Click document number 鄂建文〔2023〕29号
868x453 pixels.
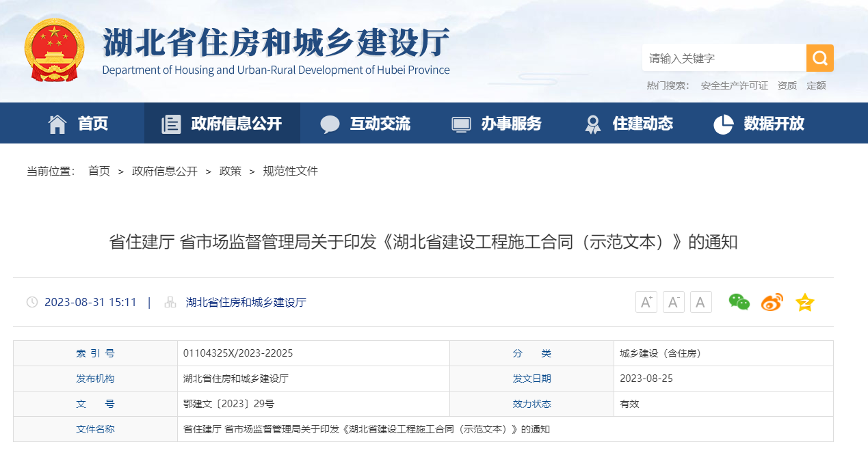228,404
